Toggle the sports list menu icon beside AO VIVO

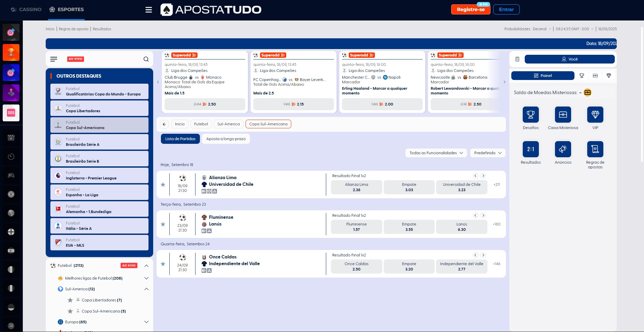click(54, 59)
